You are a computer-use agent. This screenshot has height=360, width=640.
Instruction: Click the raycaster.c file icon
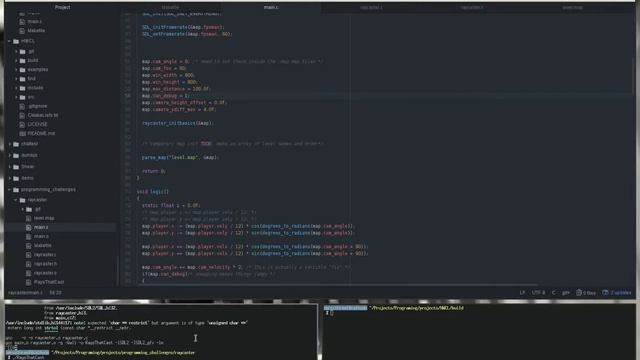click(x=29, y=255)
